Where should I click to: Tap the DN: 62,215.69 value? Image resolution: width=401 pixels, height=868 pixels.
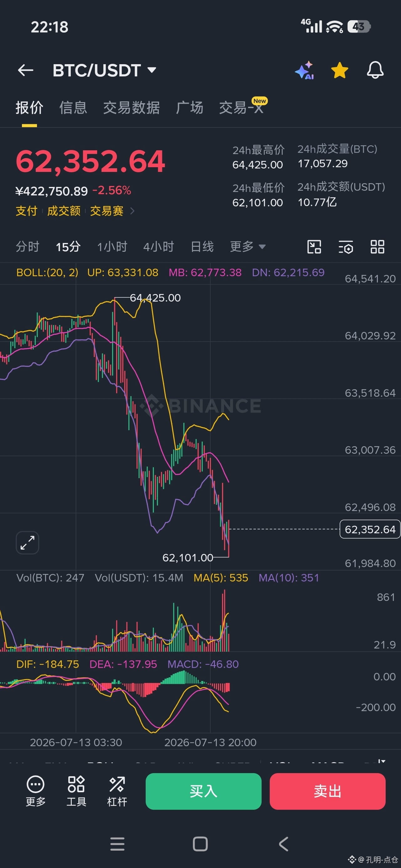(288, 272)
